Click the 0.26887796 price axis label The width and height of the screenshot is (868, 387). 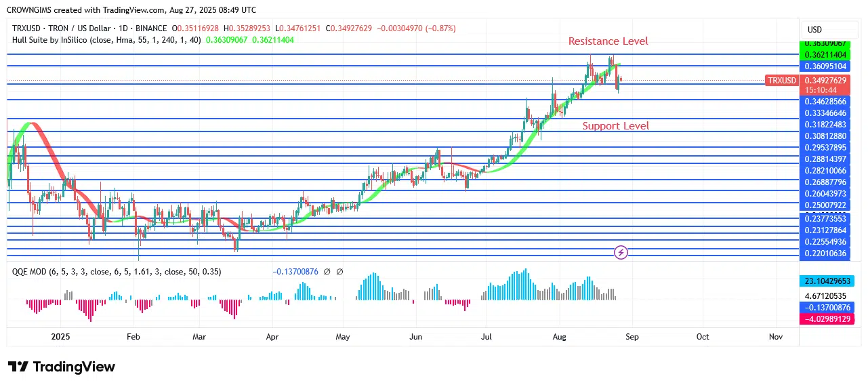coord(825,182)
